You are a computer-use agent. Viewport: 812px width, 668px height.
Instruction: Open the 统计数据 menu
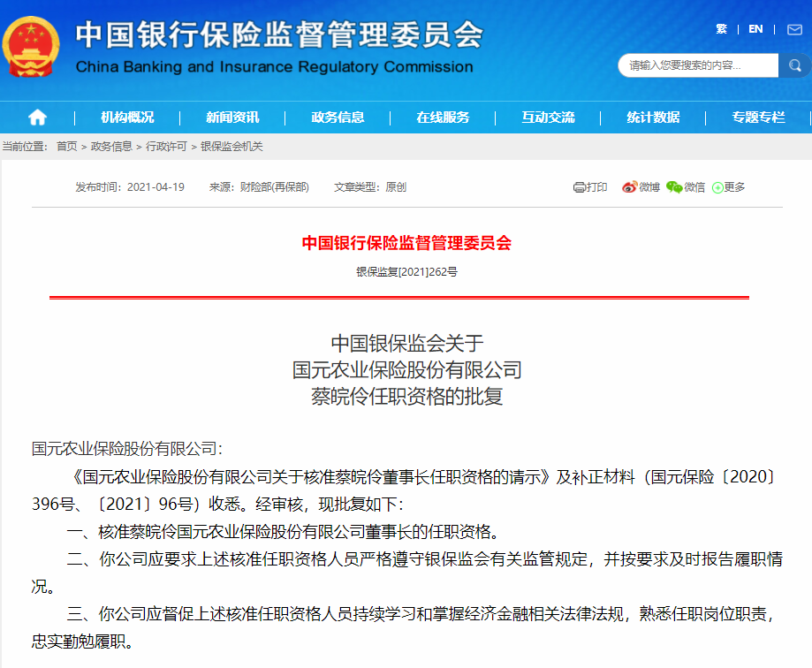point(653,118)
